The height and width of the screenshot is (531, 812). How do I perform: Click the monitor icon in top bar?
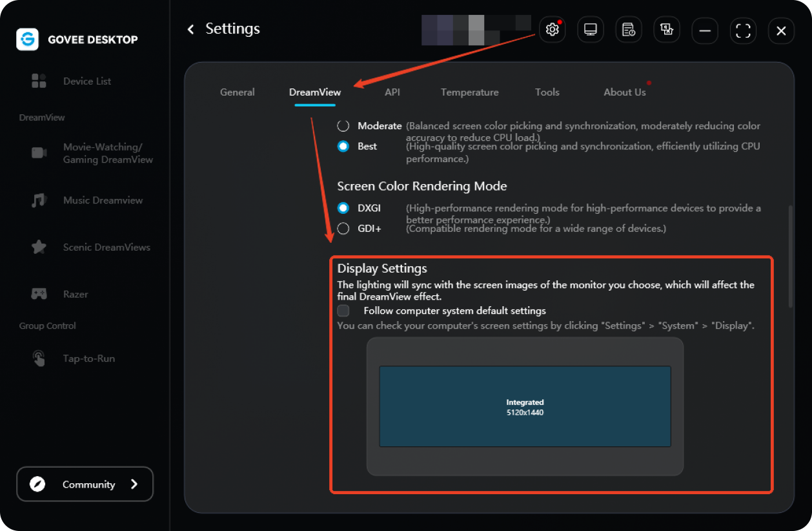[590, 30]
